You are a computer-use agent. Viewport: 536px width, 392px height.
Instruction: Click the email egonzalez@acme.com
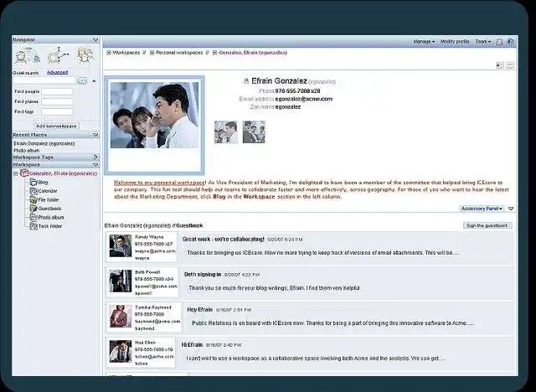[x=303, y=99]
